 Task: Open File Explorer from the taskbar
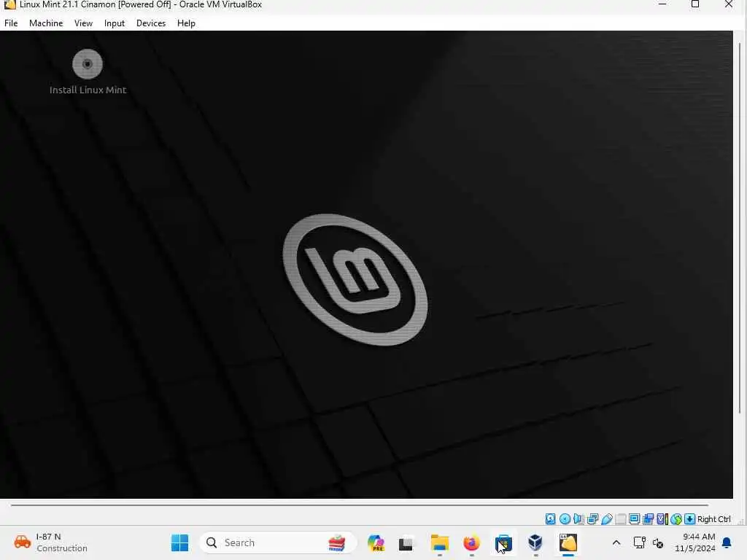pyautogui.click(x=440, y=542)
